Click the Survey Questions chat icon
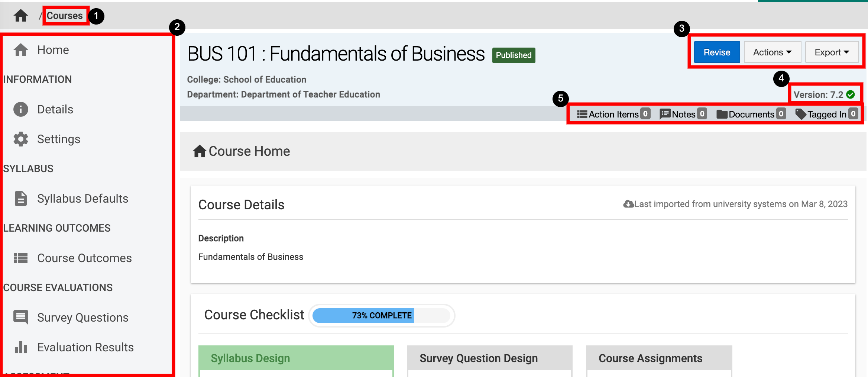This screenshot has width=868, height=377. coord(21,317)
